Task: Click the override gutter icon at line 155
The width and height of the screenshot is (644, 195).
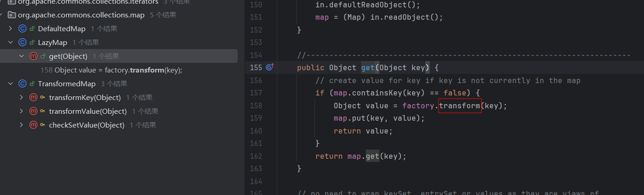Action: coord(270,67)
